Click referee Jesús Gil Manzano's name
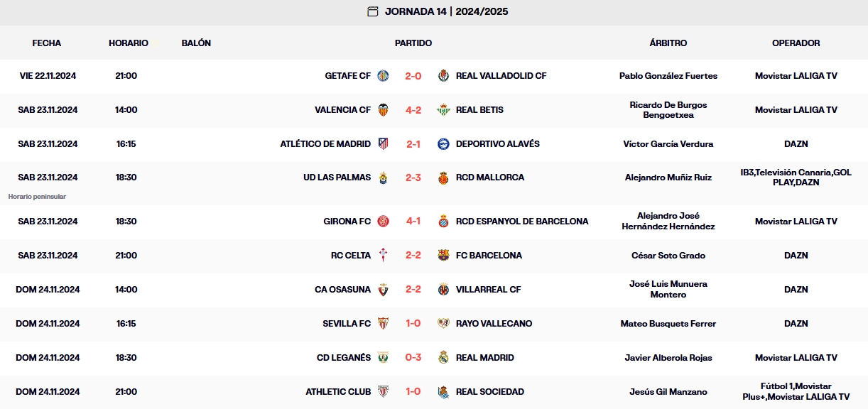 pos(668,391)
